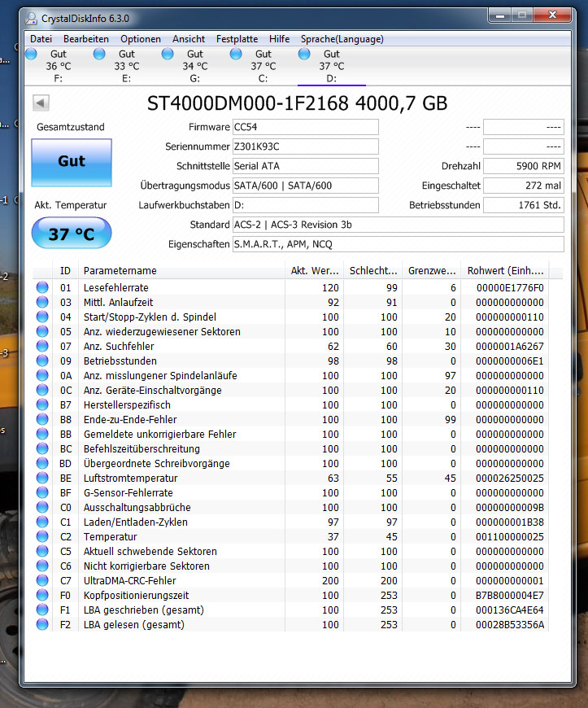Image resolution: width=588 pixels, height=708 pixels.
Task: Click the Eingeschaltet 272 mal field
Action: pyautogui.click(x=524, y=186)
